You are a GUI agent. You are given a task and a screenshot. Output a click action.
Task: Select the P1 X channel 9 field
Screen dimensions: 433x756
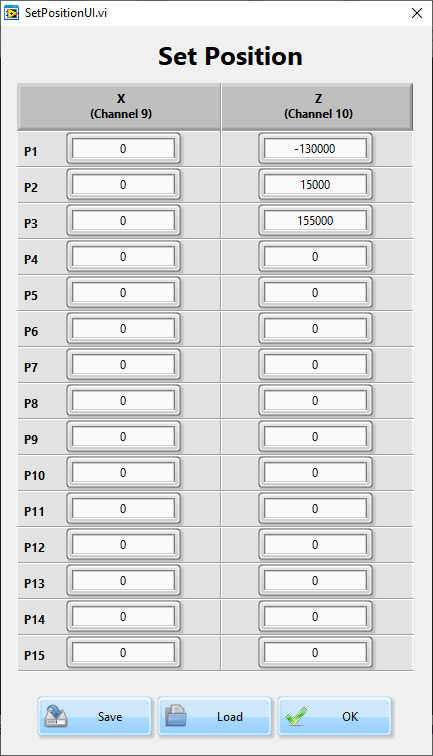(123, 148)
